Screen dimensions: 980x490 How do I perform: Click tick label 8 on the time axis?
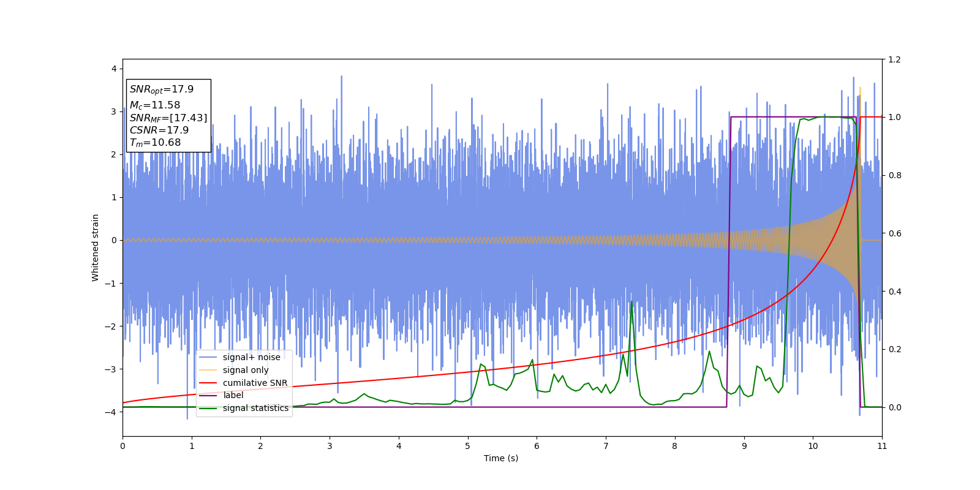click(675, 446)
